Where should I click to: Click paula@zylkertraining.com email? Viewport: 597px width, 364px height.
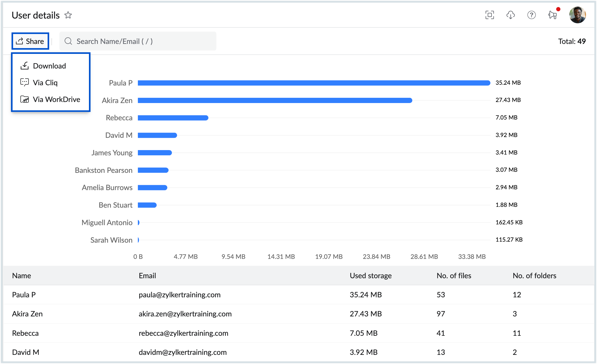tap(179, 295)
